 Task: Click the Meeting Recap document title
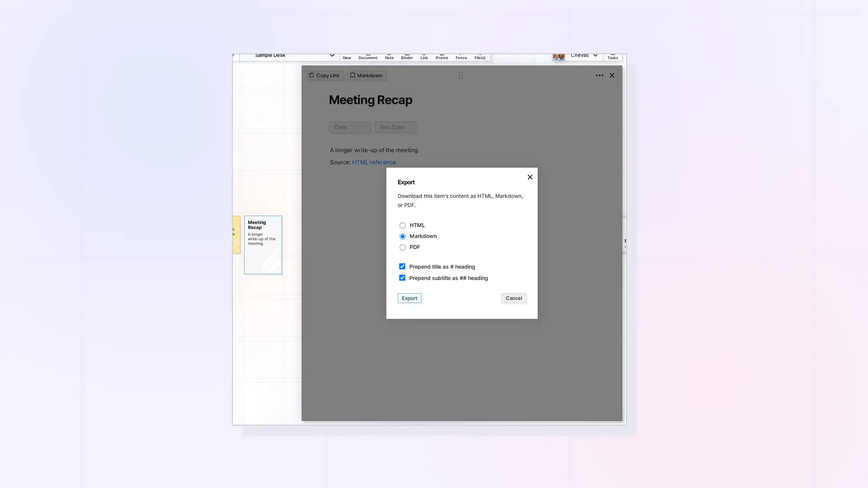click(370, 100)
